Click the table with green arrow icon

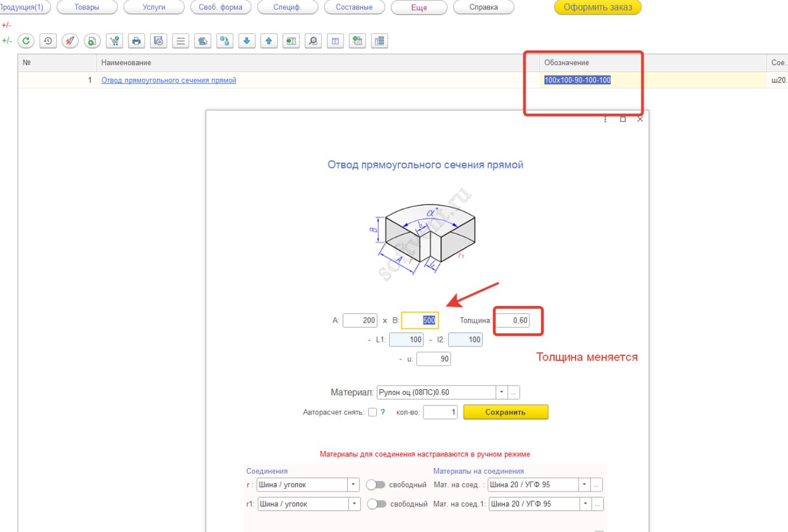tap(291, 41)
